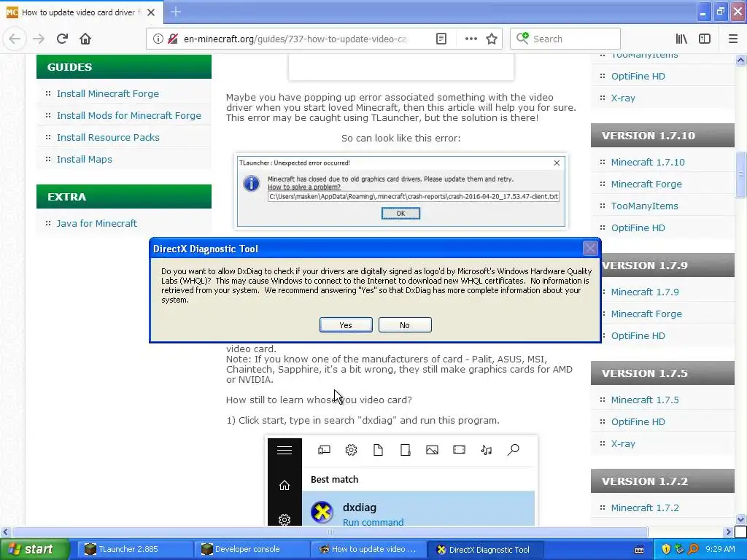
Task: Open TooManyItems link under Version 1.7.10
Action: coord(644,206)
